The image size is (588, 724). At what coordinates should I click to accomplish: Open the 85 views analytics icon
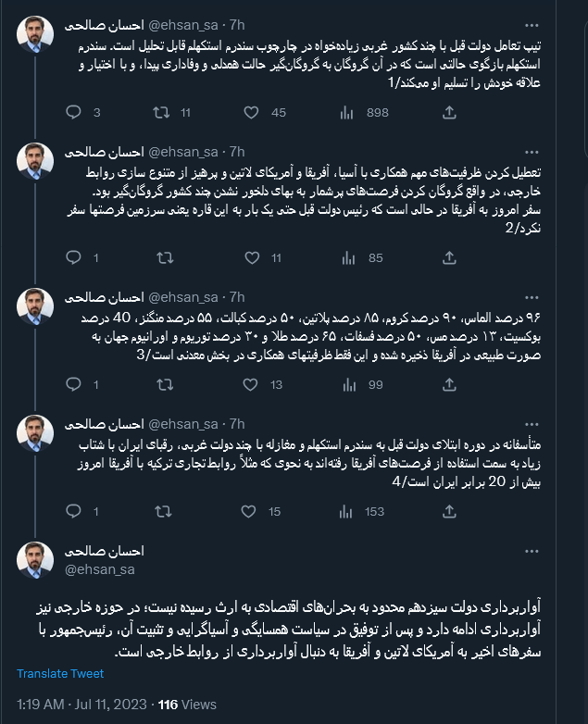(x=347, y=258)
